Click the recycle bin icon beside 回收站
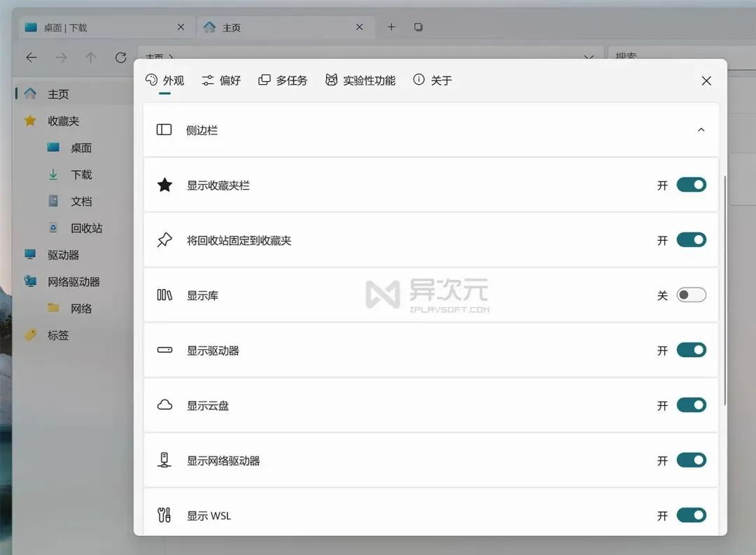This screenshot has height=555, width=756. (53, 227)
